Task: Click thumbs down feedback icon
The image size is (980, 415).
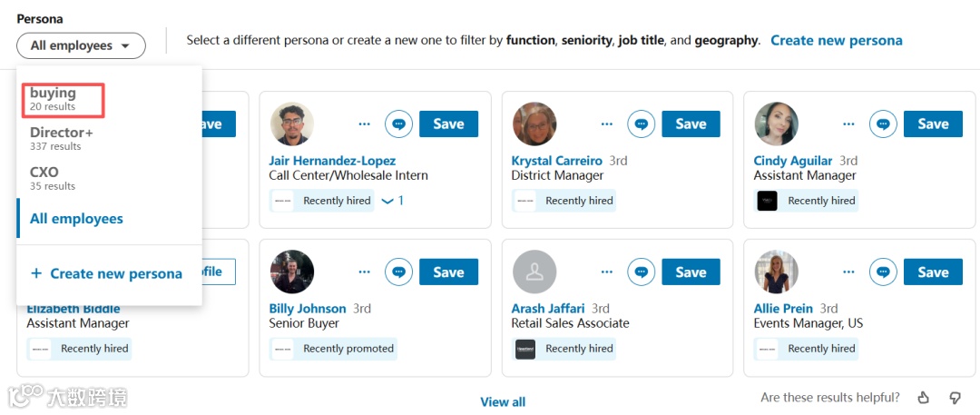Action: pos(955,398)
